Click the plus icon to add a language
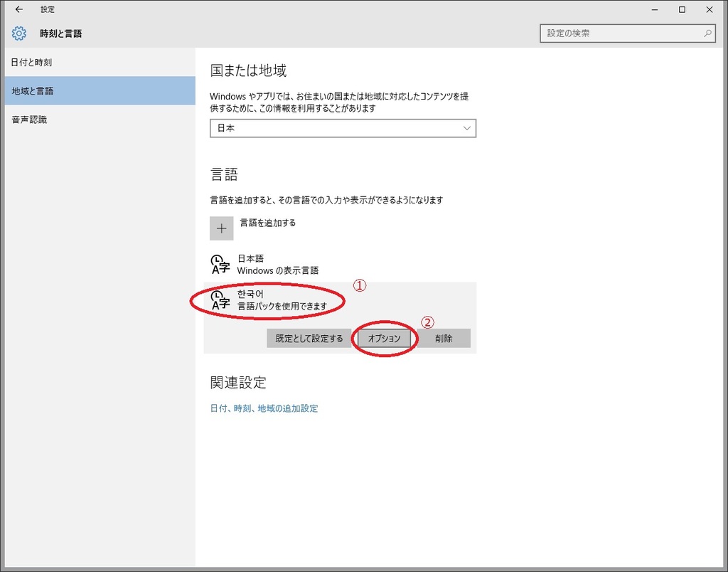Viewport: 728px width, 572px height. coord(222,228)
